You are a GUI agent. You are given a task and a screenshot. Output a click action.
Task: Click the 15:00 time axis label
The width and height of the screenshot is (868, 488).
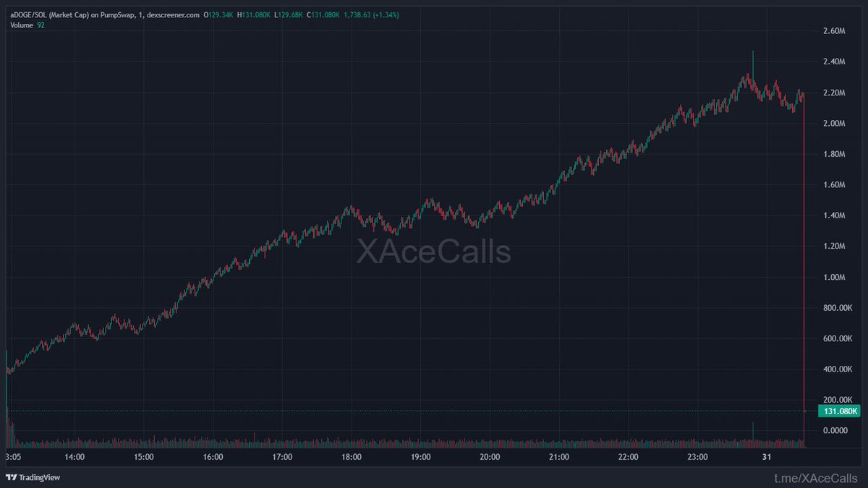143,457
